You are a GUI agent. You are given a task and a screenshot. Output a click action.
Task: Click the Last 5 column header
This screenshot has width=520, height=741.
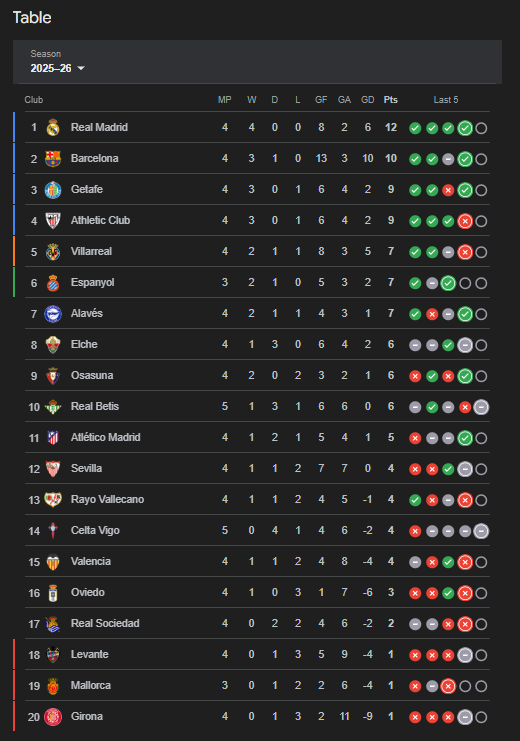coord(446,100)
